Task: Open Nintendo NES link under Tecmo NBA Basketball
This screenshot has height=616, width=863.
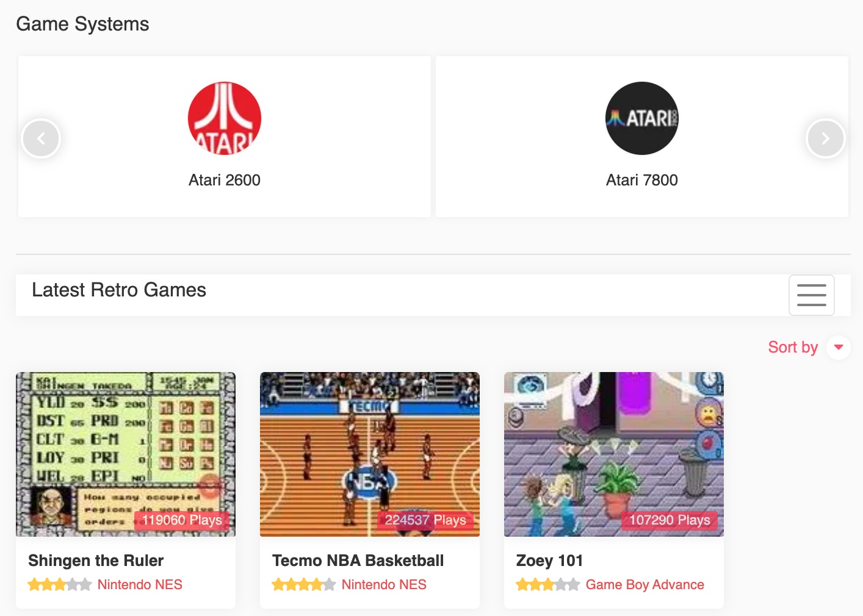Action: coord(384,584)
